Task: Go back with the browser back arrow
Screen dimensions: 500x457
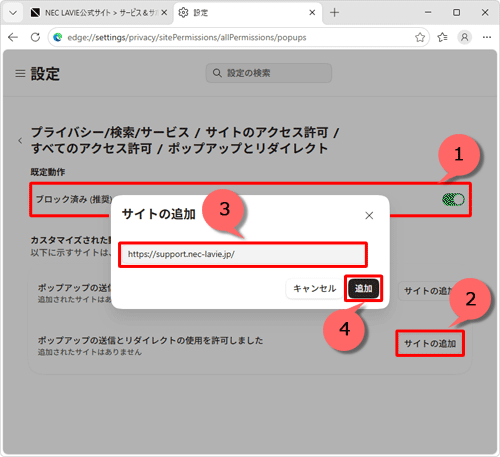Action: click(x=13, y=37)
